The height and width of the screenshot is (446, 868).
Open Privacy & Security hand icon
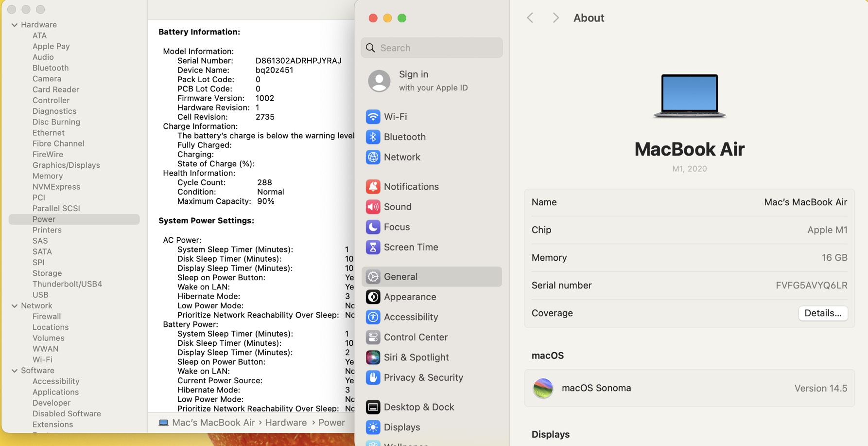pos(373,377)
